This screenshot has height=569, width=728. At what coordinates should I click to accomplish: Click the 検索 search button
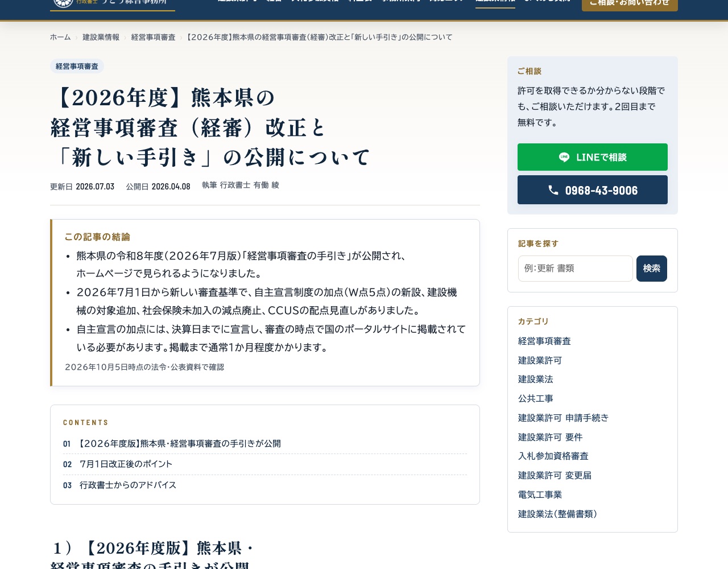pos(652,269)
